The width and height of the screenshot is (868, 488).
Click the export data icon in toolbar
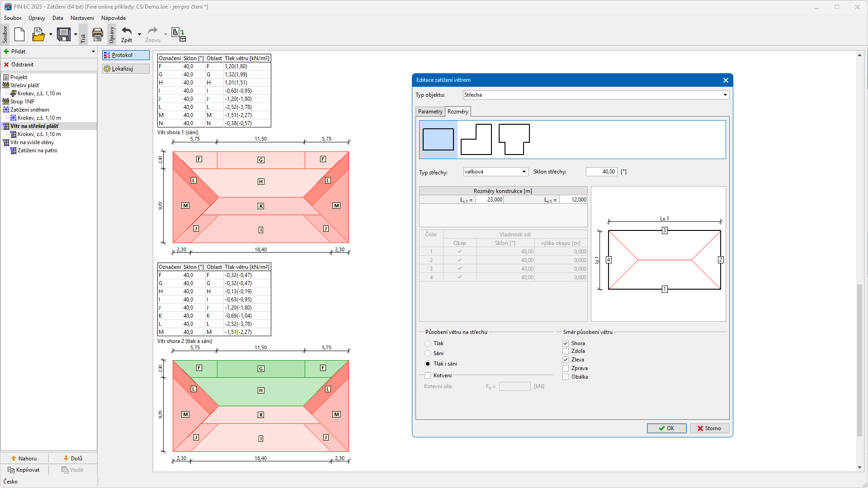pyautogui.click(x=179, y=34)
